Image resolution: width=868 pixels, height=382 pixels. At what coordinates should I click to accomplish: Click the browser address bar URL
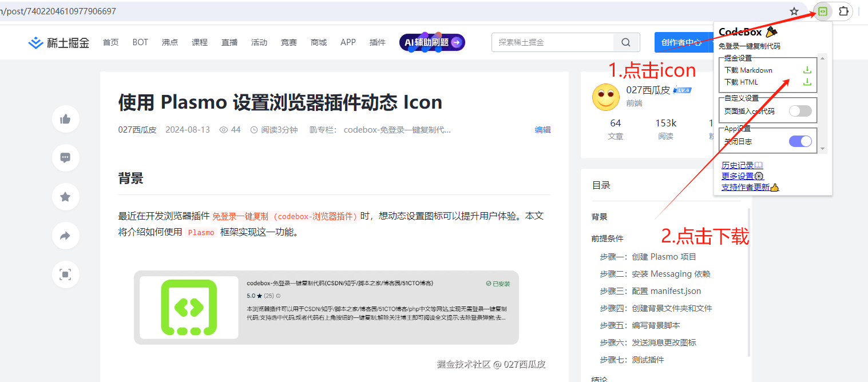coord(58,11)
